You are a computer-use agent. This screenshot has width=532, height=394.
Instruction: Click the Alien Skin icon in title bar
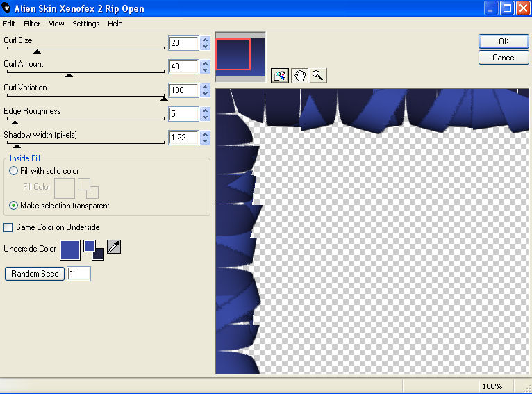point(7,8)
